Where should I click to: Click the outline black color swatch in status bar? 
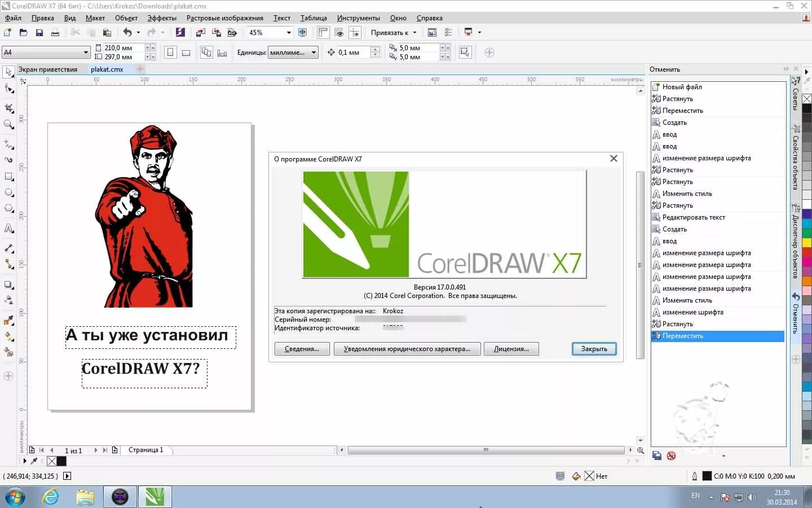pos(707,476)
